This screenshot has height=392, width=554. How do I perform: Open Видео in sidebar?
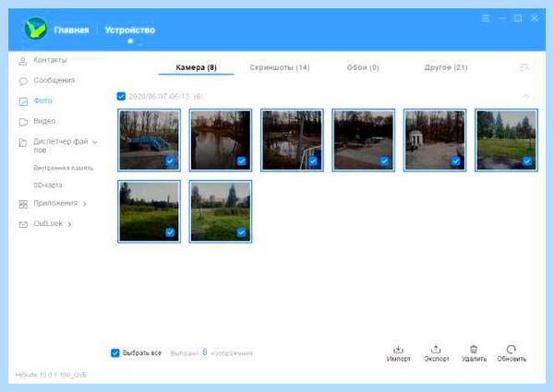[x=44, y=121]
